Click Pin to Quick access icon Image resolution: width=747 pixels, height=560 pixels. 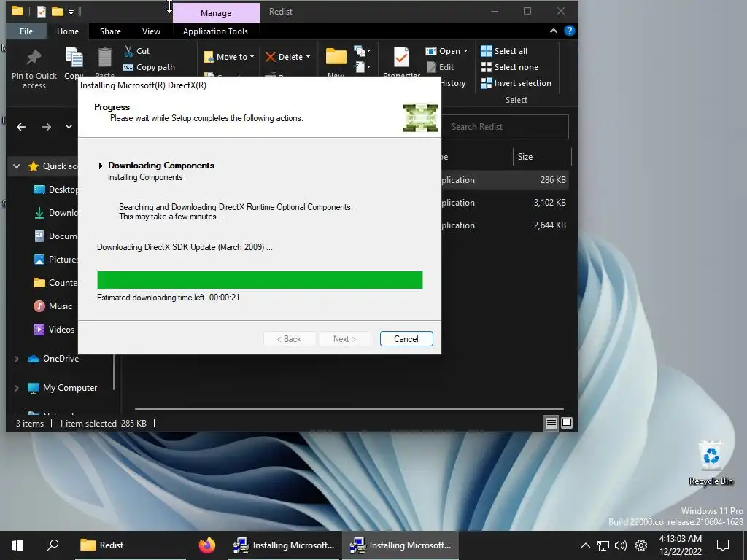click(x=34, y=58)
